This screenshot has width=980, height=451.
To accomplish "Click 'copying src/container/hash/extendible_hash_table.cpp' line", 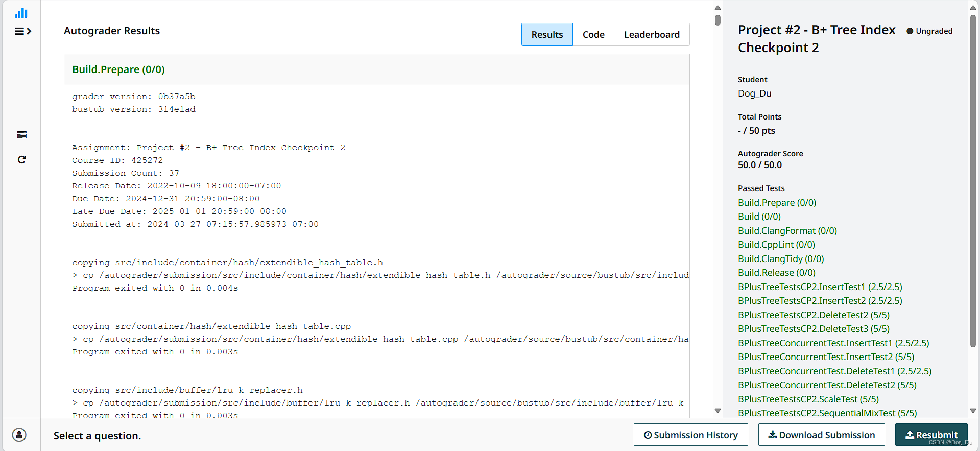I will (211, 326).
